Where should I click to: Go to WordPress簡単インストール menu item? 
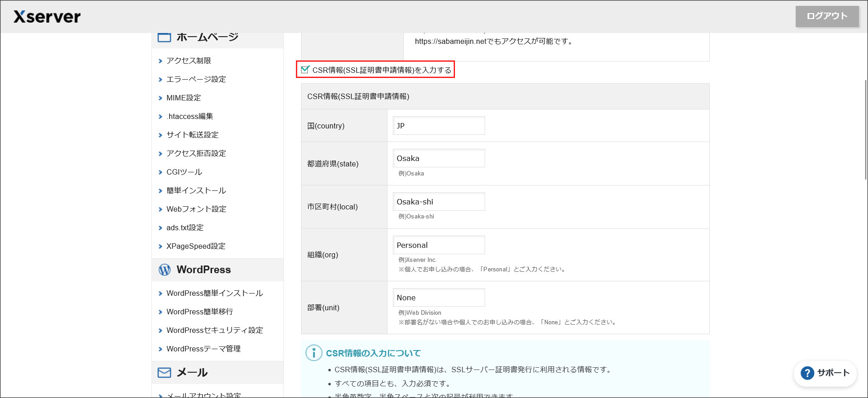(x=214, y=293)
